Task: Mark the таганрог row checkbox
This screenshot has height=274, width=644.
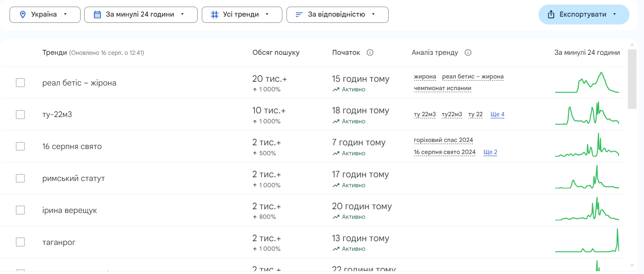Action: (20, 242)
